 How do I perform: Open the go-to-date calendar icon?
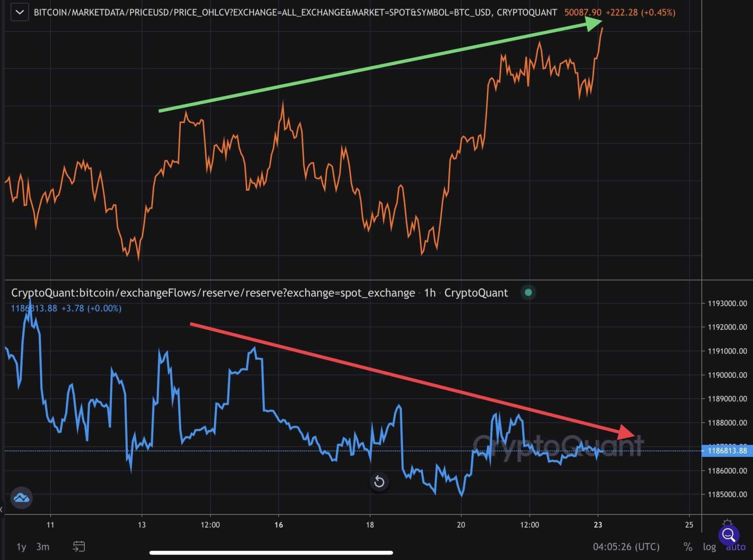click(x=79, y=547)
